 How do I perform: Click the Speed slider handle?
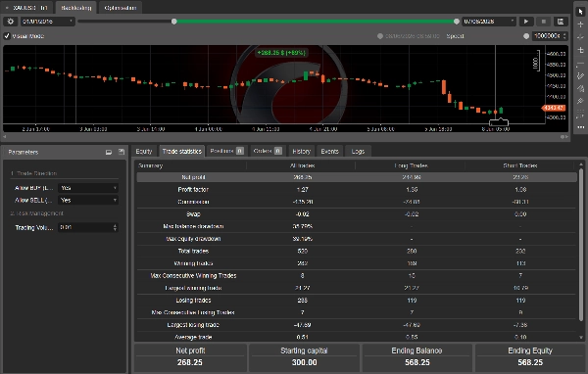[x=526, y=36]
